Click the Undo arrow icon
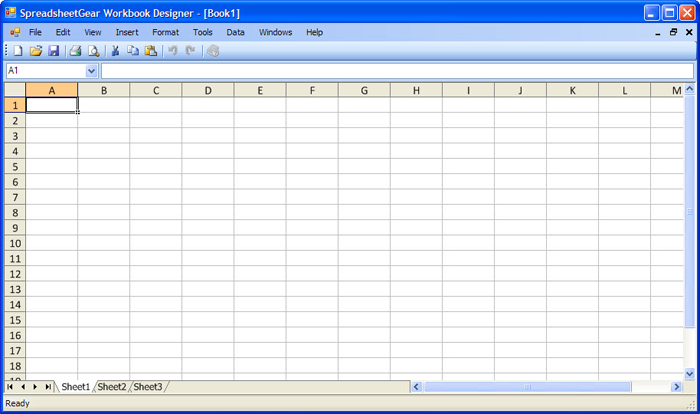This screenshot has width=700, height=414. point(173,51)
